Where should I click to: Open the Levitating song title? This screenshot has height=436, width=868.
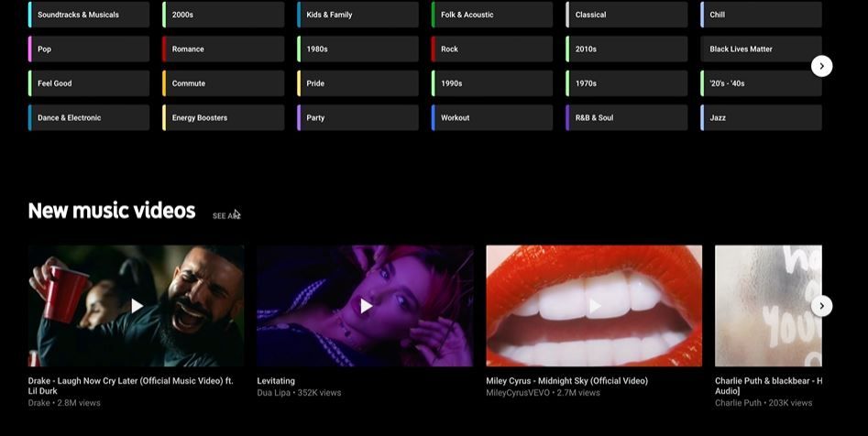pos(276,381)
